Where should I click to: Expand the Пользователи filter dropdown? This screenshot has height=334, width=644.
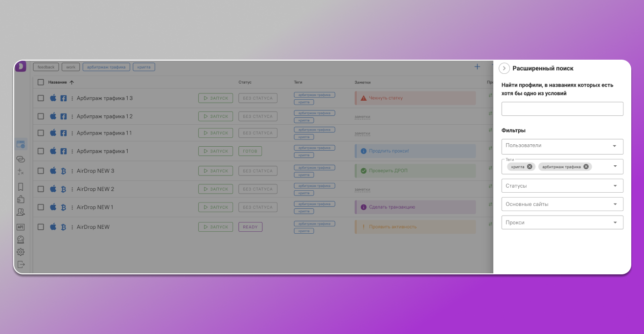click(562, 146)
